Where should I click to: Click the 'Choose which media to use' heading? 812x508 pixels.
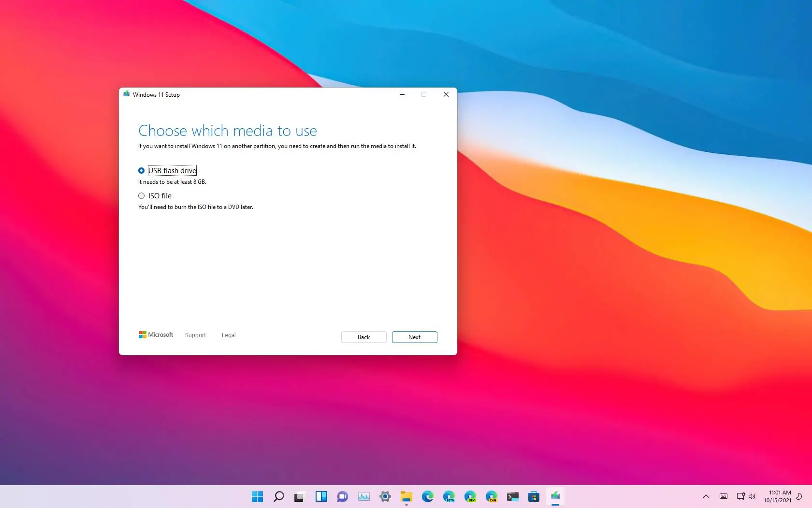[x=228, y=131]
